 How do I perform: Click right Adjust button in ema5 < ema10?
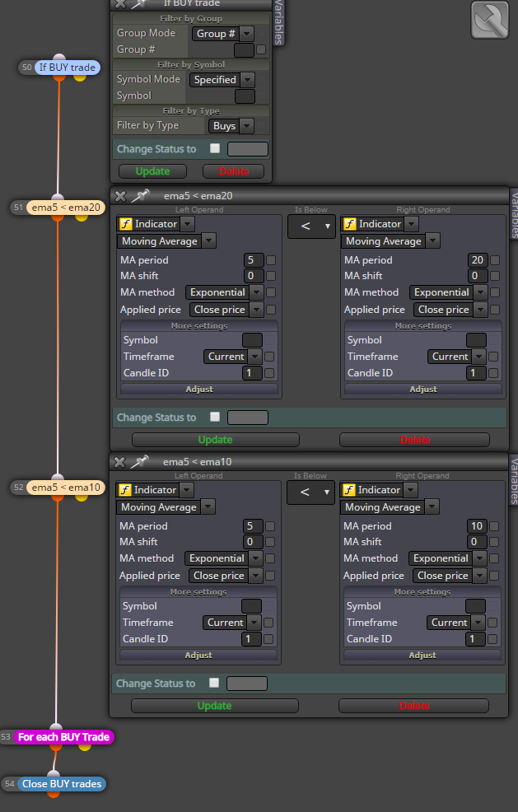(x=422, y=655)
